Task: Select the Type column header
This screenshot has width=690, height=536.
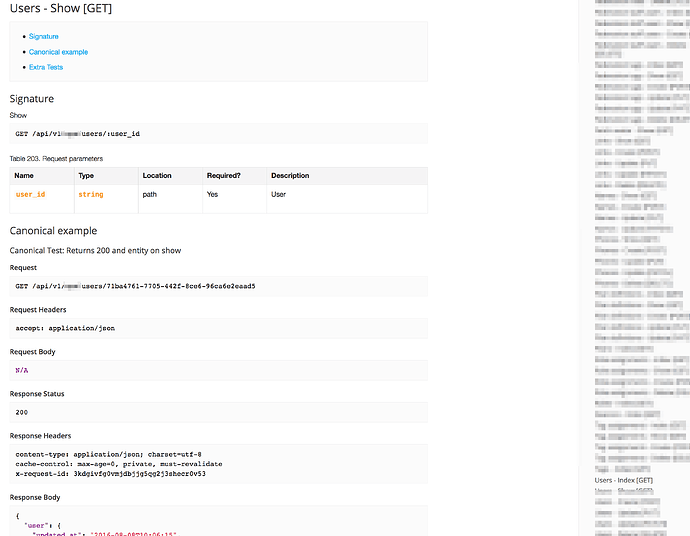Action: [86, 176]
